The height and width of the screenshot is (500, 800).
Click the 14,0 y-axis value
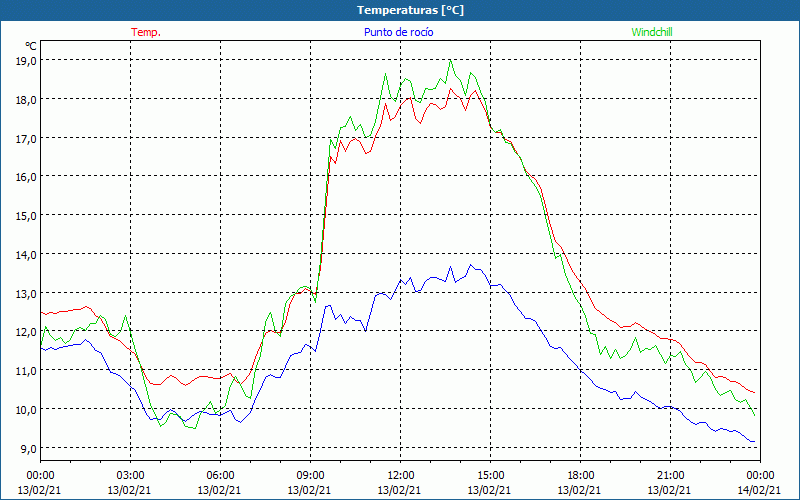27,254
